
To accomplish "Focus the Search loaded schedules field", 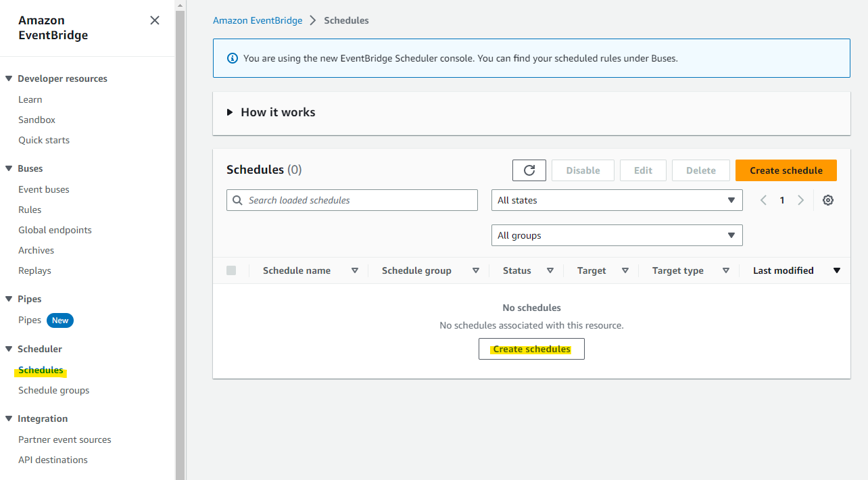I will coord(352,200).
